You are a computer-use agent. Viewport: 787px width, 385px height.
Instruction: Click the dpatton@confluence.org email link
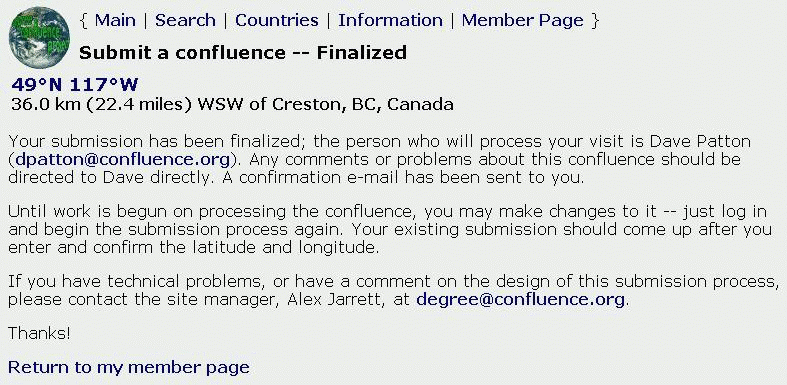122,160
